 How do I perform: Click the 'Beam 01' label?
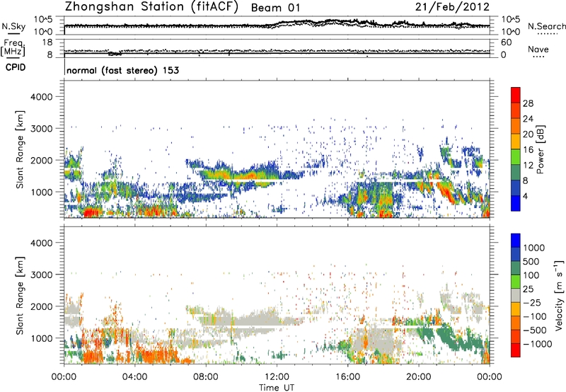(x=275, y=8)
